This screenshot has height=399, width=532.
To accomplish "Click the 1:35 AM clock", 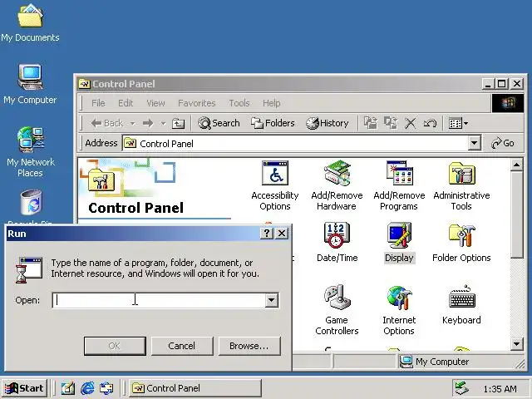I will (500, 389).
